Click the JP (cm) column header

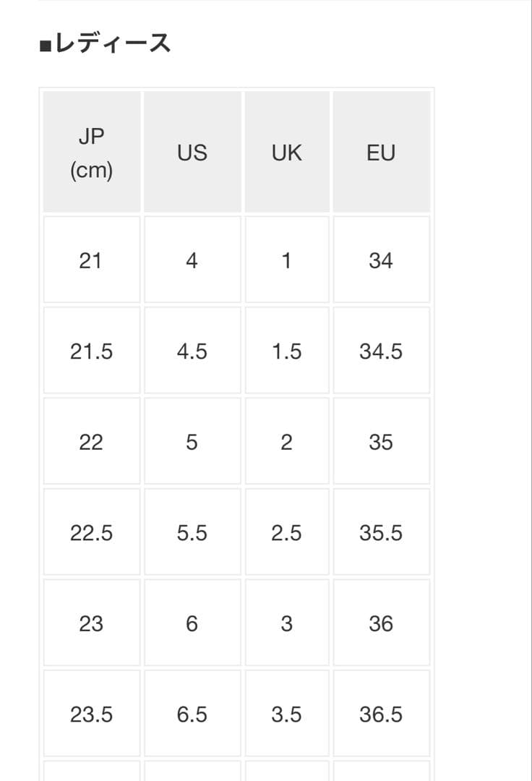coord(92,153)
